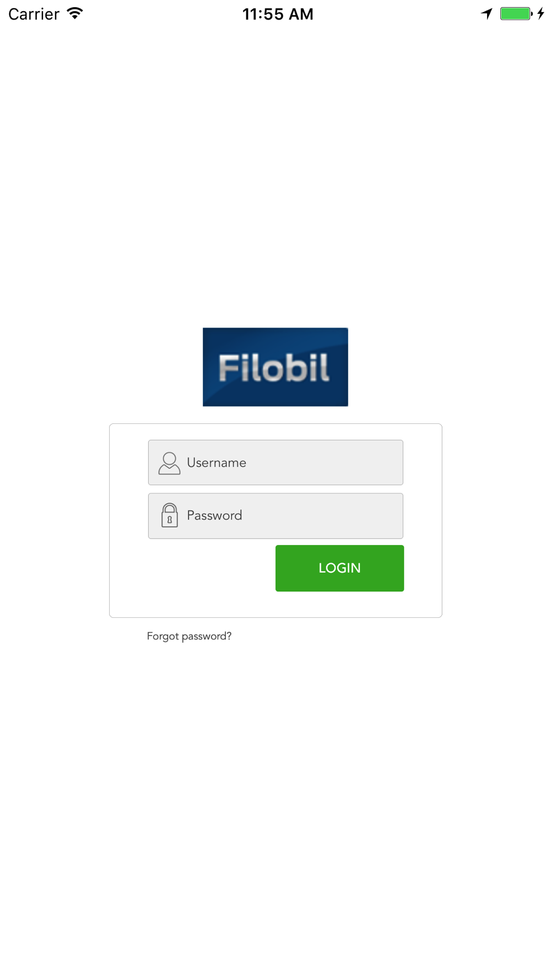Click the padlock icon in Password field
551x980 pixels.
point(170,515)
